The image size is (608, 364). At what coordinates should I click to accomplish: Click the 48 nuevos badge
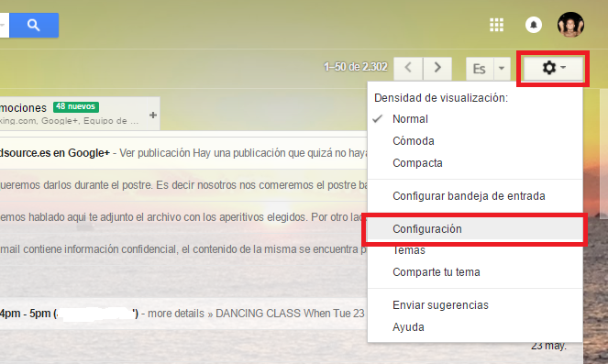coord(76,106)
